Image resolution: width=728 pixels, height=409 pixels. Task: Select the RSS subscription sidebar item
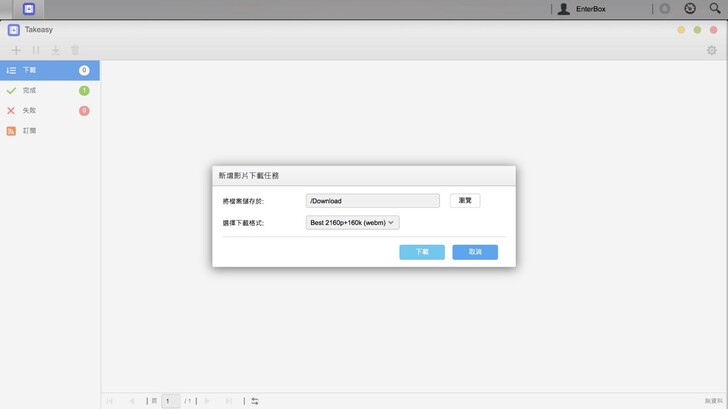(50, 131)
